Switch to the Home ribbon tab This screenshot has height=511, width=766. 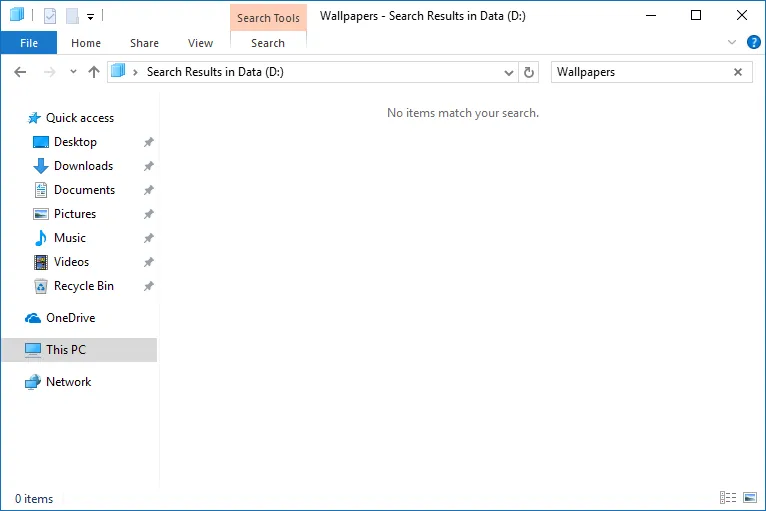click(86, 43)
